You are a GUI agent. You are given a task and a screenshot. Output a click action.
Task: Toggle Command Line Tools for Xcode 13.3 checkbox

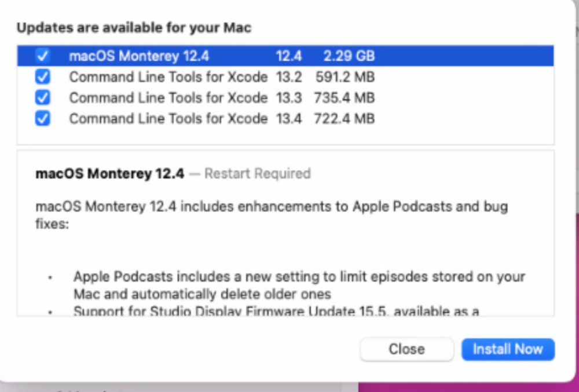pyautogui.click(x=42, y=98)
